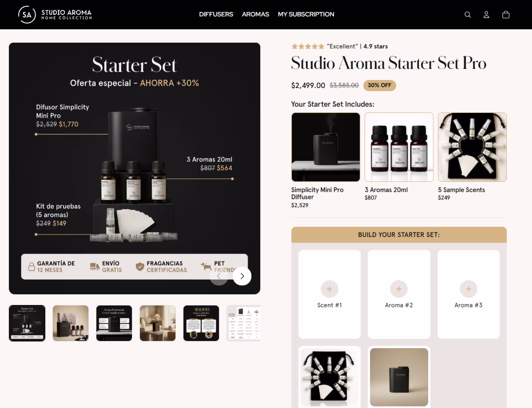Open the Diffusers menu
The height and width of the screenshot is (408, 532).
pos(216,14)
